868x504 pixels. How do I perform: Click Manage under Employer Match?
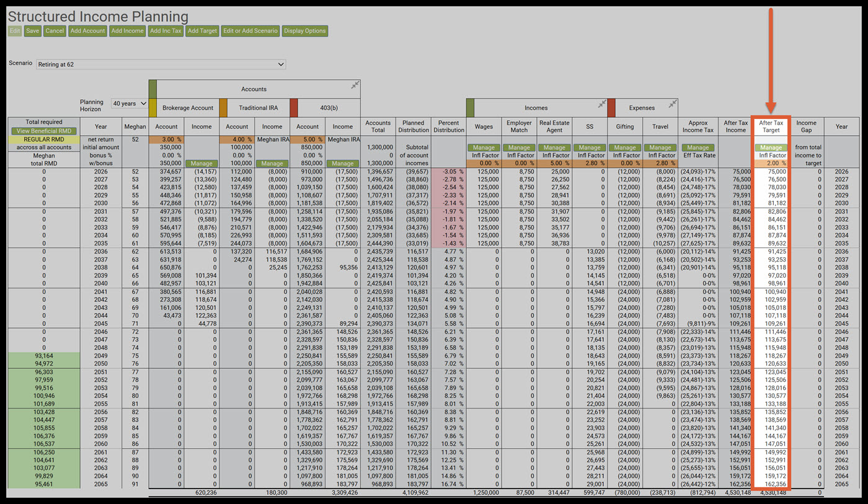519,148
